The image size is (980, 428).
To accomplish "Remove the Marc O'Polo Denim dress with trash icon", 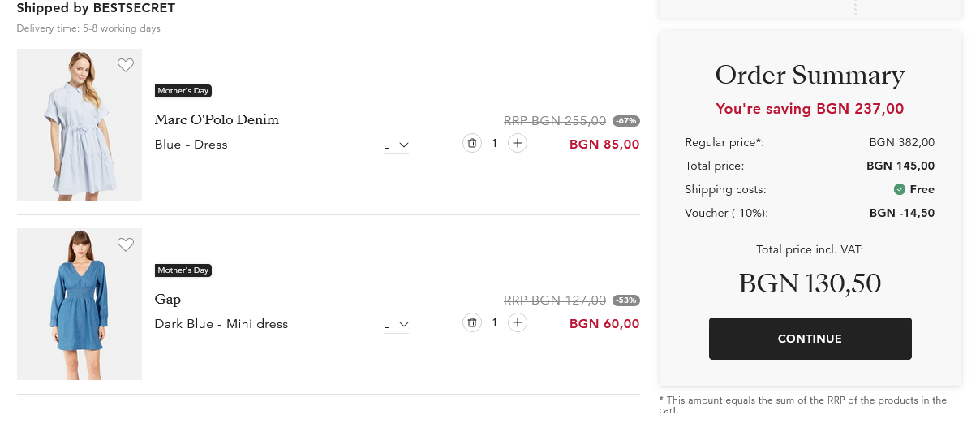I will tap(471, 144).
